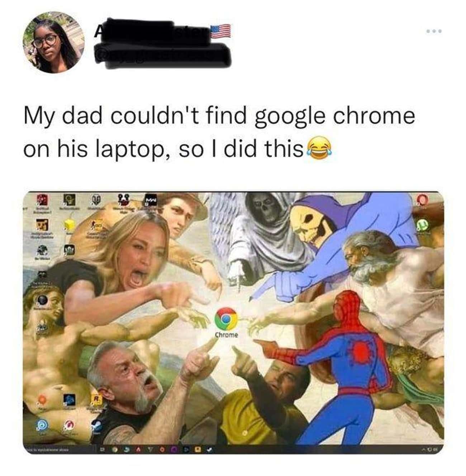Open the tweet's three-dot more menu
466x476 pixels.
click(x=434, y=31)
